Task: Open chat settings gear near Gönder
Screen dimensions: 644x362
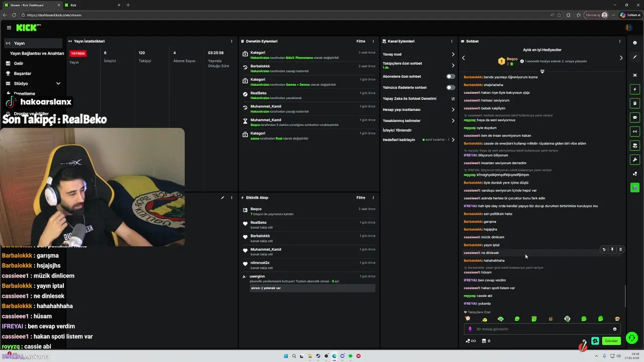Action: (x=584, y=341)
